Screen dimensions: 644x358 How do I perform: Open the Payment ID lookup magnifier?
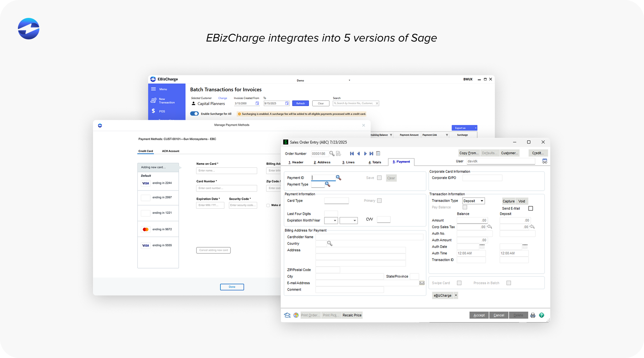(338, 178)
